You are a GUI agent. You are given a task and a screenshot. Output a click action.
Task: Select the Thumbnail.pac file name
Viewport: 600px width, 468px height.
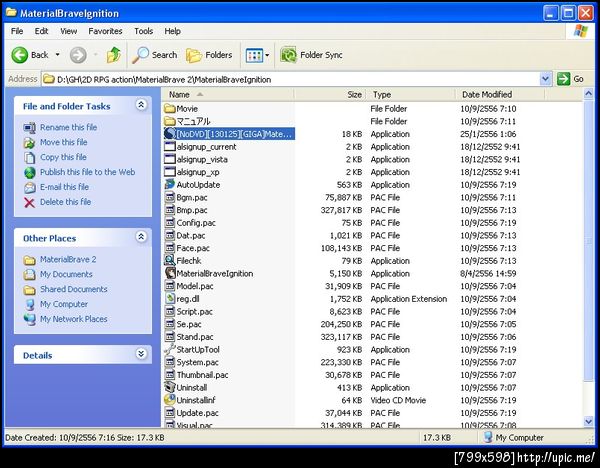pyautogui.click(x=202, y=375)
